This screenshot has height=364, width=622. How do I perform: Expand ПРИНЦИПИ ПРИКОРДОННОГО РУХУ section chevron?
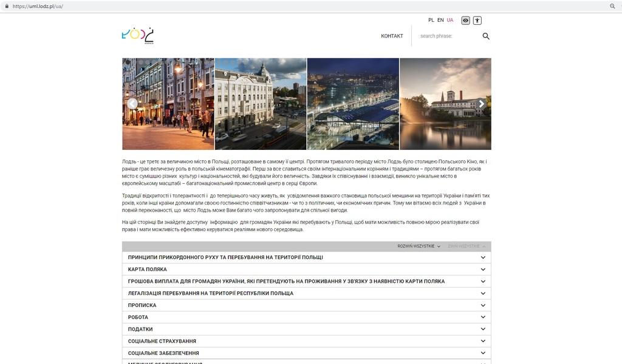click(483, 257)
